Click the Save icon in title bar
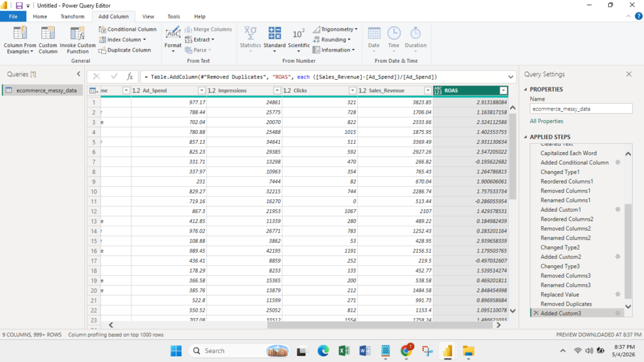Image resolution: width=644 pixels, height=362 pixels. pyautogui.click(x=19, y=5)
